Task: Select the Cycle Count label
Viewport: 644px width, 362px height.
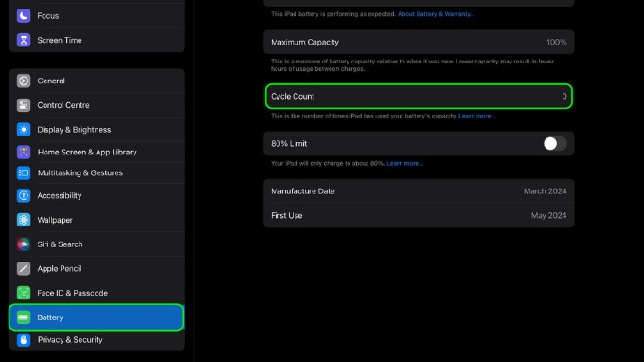Action: pyautogui.click(x=293, y=96)
